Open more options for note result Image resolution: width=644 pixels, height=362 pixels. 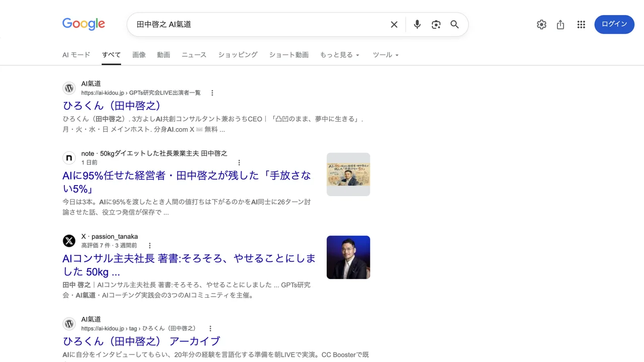[239, 162]
